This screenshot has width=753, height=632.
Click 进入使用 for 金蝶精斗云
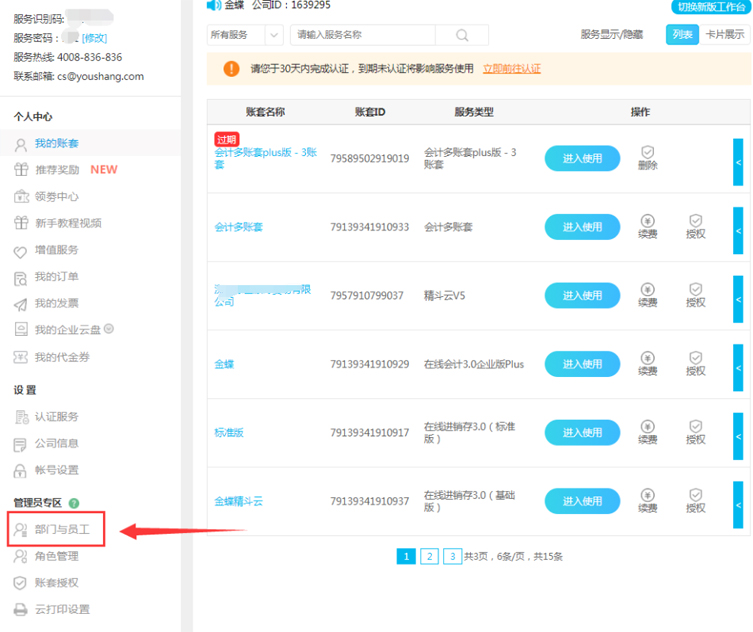tap(582, 501)
